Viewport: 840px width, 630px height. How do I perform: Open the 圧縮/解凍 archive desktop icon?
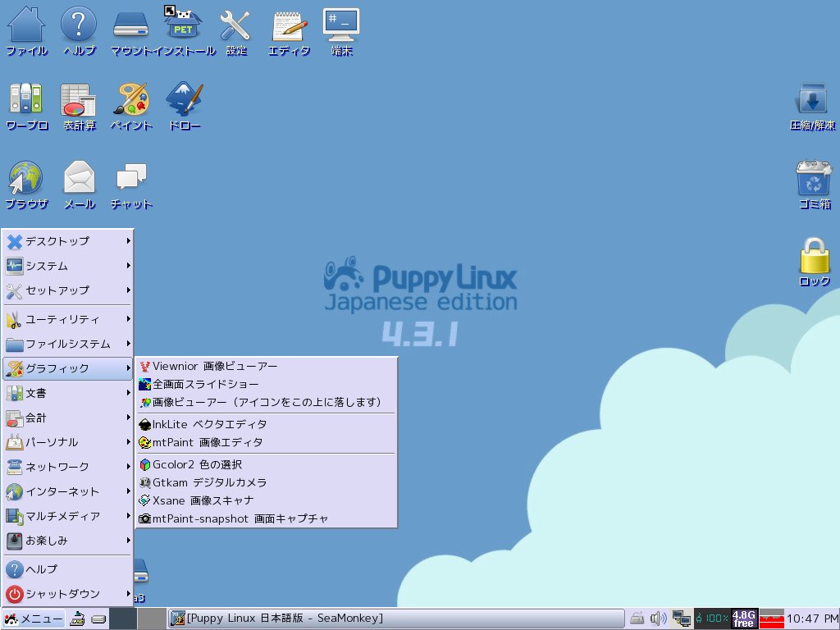tap(813, 106)
